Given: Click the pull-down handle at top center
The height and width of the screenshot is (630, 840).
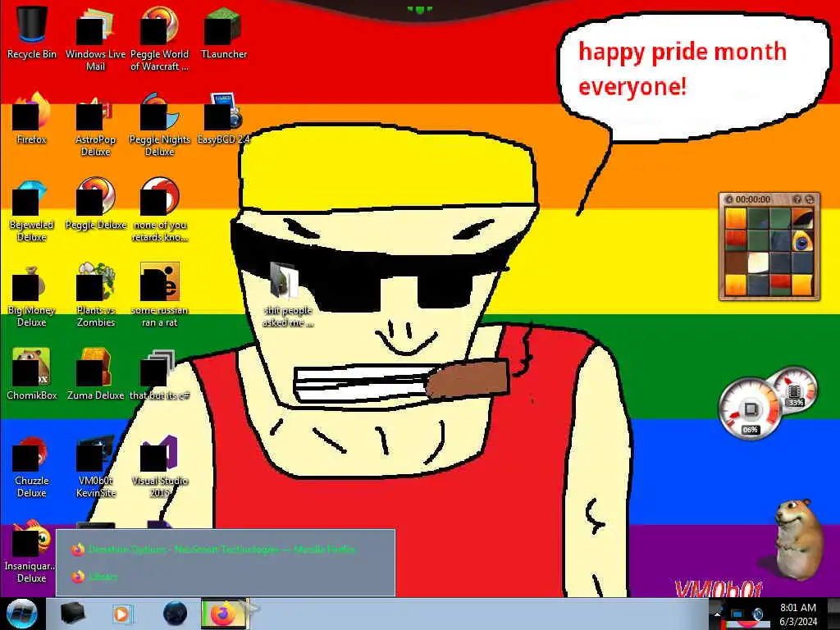Looking at the screenshot, I should coord(420,9).
